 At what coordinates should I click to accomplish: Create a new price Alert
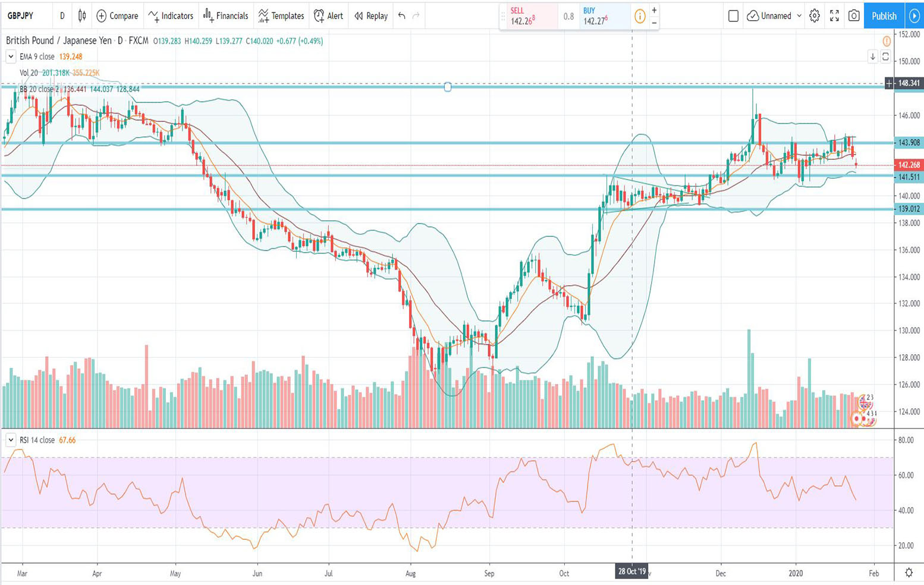coord(329,16)
